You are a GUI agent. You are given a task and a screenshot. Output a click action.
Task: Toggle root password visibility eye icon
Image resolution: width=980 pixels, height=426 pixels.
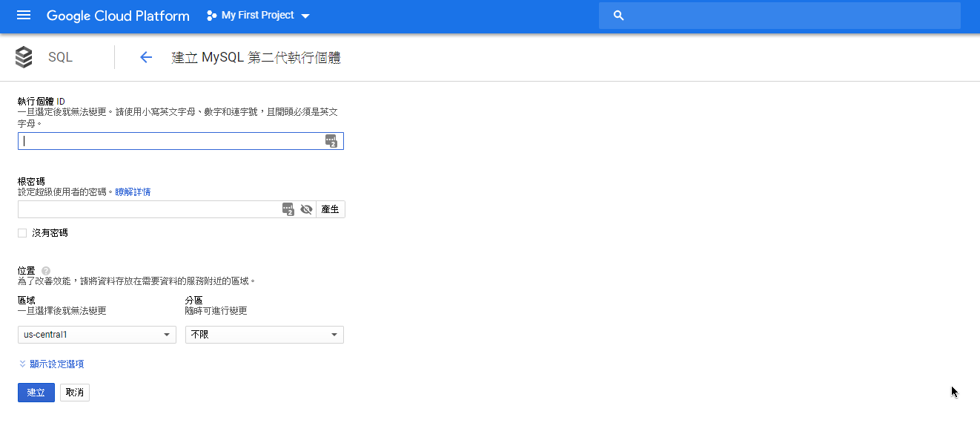coord(306,209)
